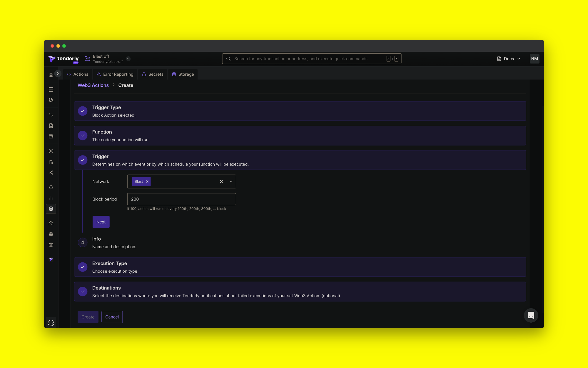Click the Next button
588x368 pixels.
tap(101, 222)
